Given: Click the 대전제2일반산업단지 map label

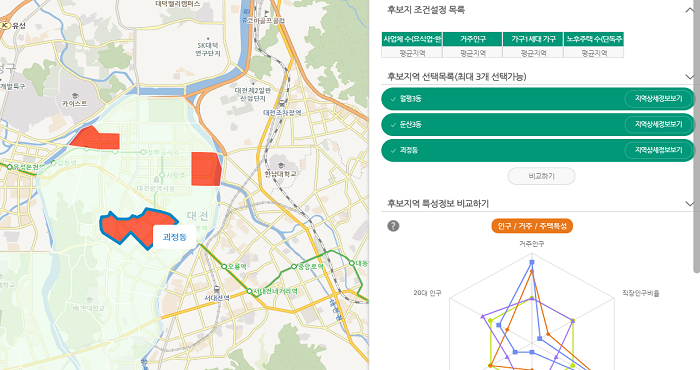Looking at the screenshot, I should tap(253, 94).
